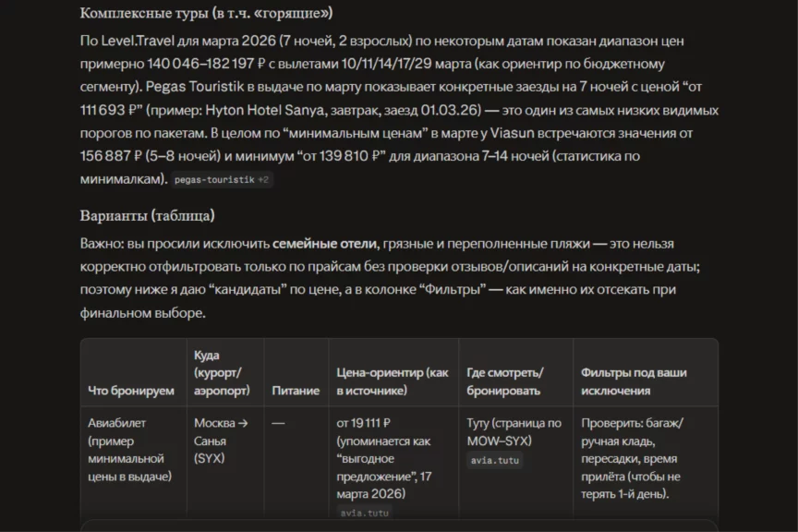798x532 pixels.
Task: Select the "Куда (курорт/аэропорт)" column header
Action: tap(222, 372)
